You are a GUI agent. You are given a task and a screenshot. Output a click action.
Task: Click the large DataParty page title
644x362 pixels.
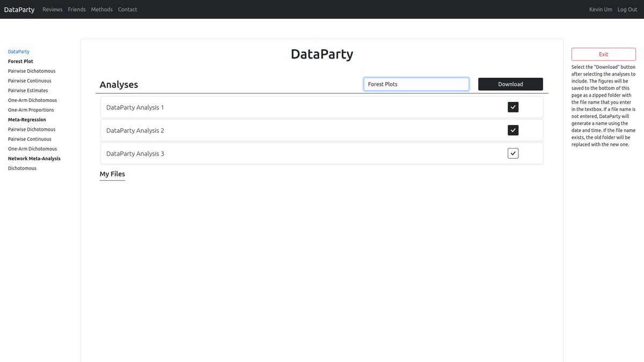coord(322,54)
